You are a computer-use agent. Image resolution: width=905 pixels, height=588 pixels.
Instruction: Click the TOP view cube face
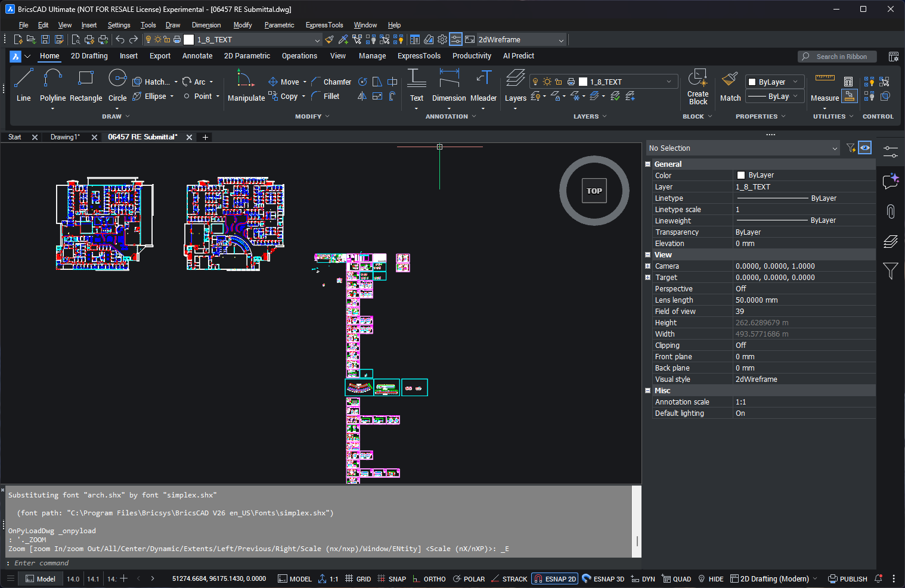594,191
